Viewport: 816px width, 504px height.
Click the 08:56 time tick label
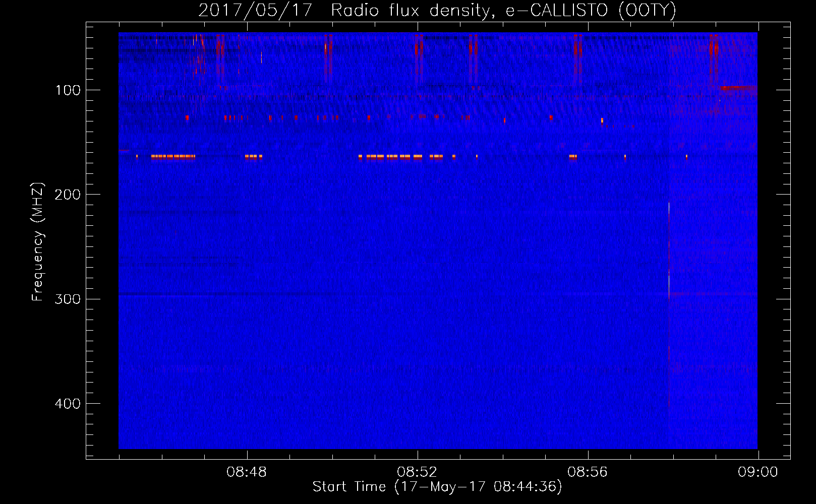click(x=588, y=472)
